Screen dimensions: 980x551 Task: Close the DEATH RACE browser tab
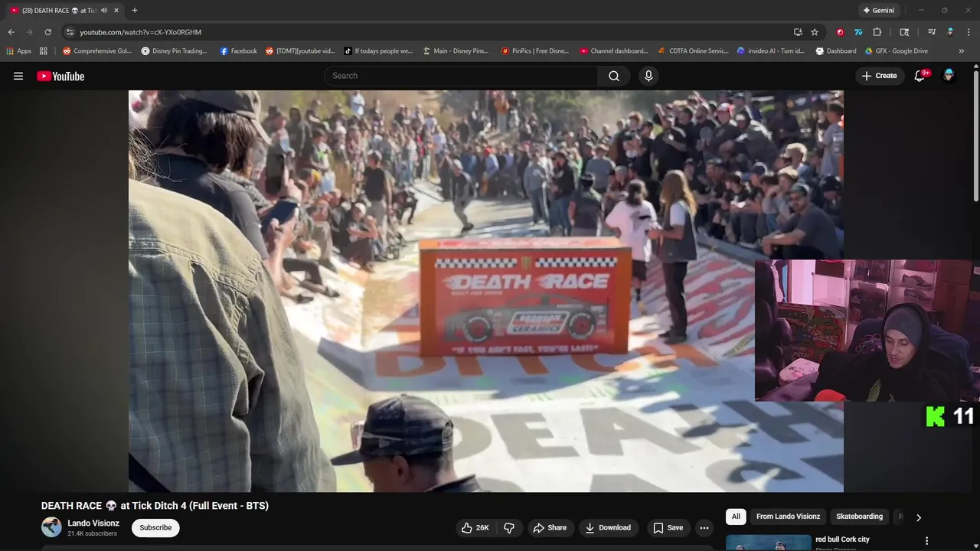tap(116, 11)
